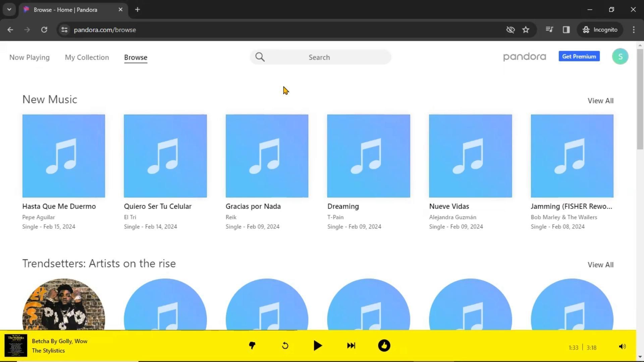Switch to Now Playing tab

pos(30,57)
